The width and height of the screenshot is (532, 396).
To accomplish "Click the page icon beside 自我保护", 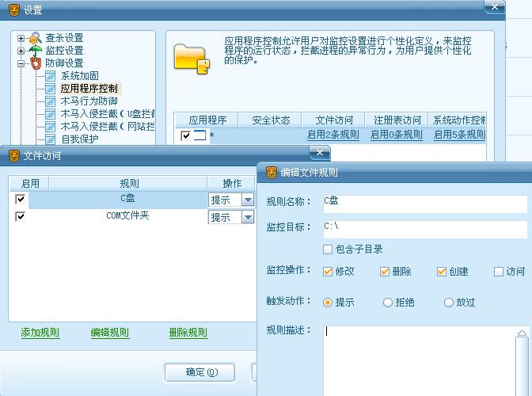I will point(50,139).
